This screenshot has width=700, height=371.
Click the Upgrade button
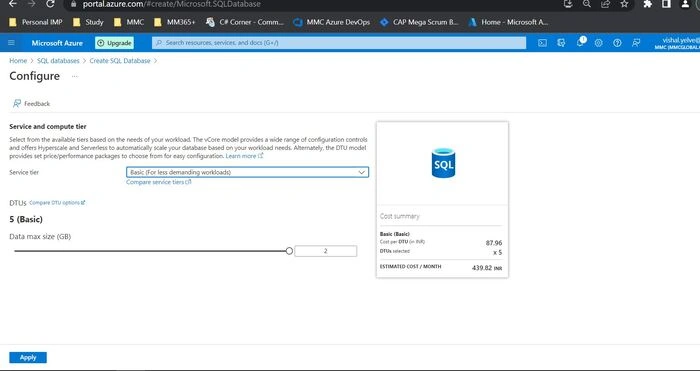click(114, 43)
